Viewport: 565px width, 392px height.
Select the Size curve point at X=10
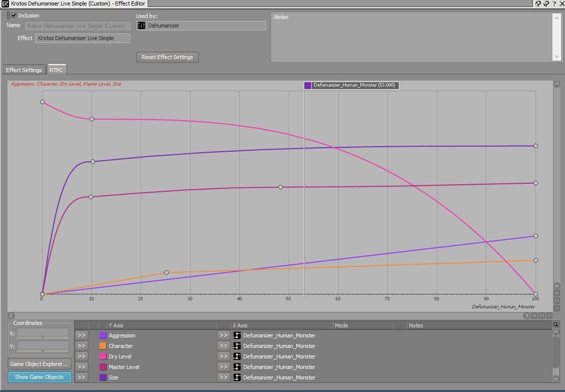click(93, 162)
